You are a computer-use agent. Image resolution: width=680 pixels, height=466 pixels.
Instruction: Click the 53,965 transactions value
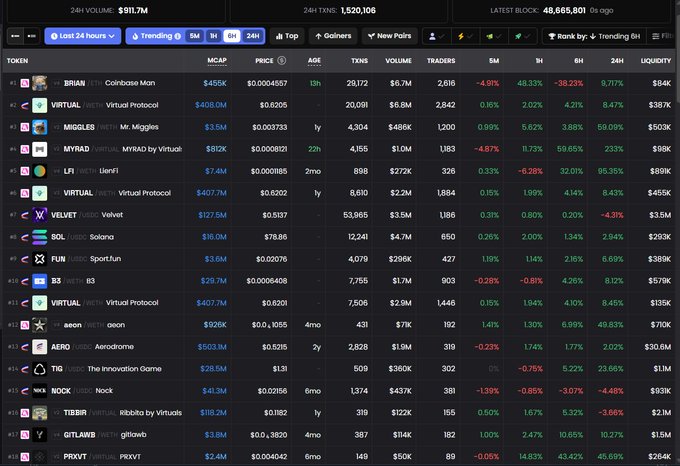pos(355,215)
